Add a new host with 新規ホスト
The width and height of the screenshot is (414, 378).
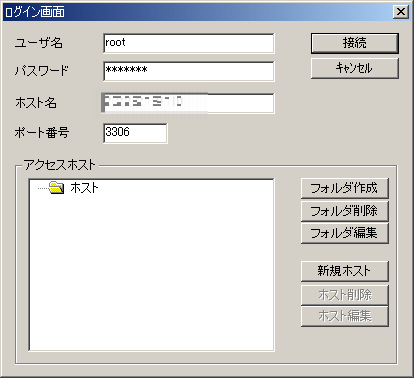point(345,271)
